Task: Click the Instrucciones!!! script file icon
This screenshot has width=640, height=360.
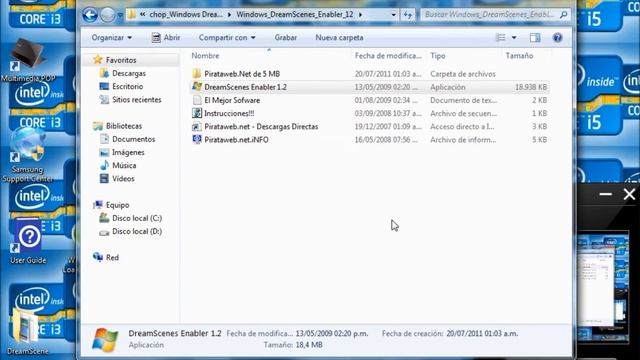Action: click(x=197, y=113)
